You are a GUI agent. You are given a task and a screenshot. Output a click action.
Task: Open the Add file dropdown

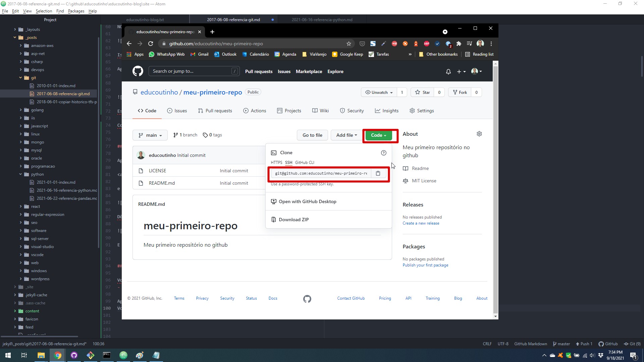click(x=346, y=135)
